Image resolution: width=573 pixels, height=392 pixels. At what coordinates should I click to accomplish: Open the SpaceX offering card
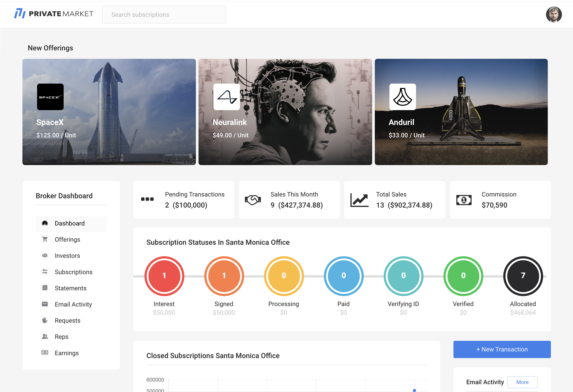coord(109,112)
